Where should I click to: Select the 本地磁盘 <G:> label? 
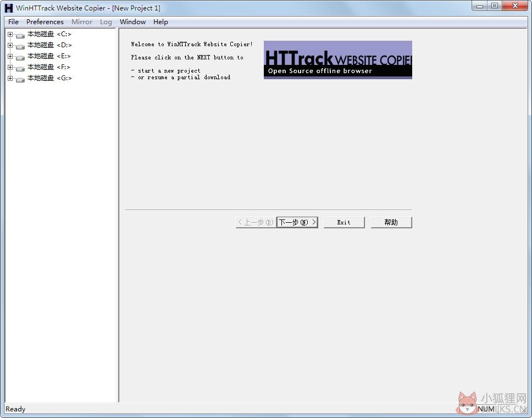49,78
